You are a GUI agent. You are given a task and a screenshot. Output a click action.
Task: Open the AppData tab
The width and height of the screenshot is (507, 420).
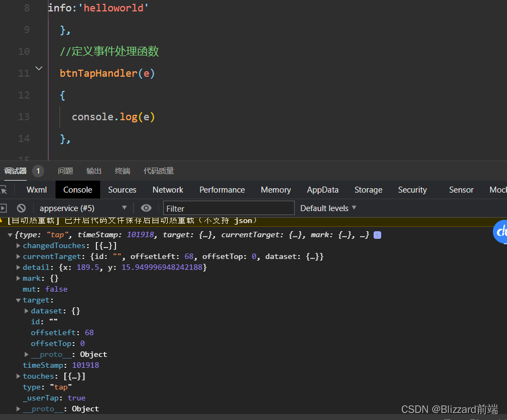click(x=322, y=190)
